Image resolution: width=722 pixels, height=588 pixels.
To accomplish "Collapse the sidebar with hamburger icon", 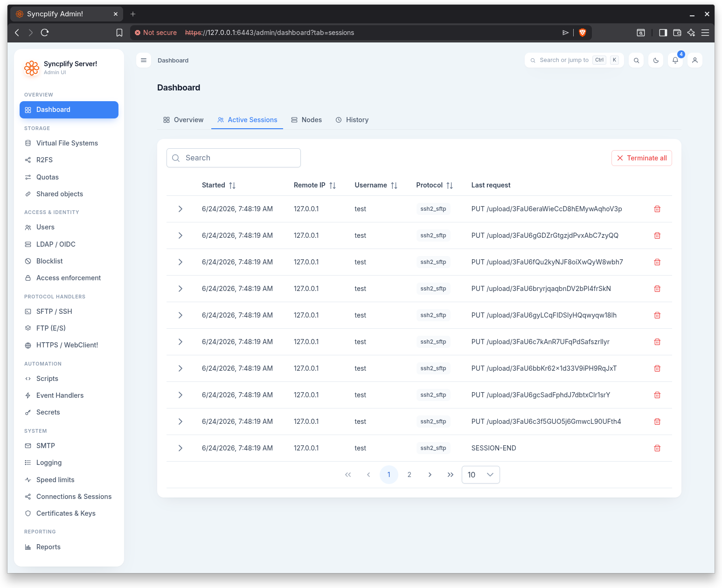I will (x=144, y=60).
